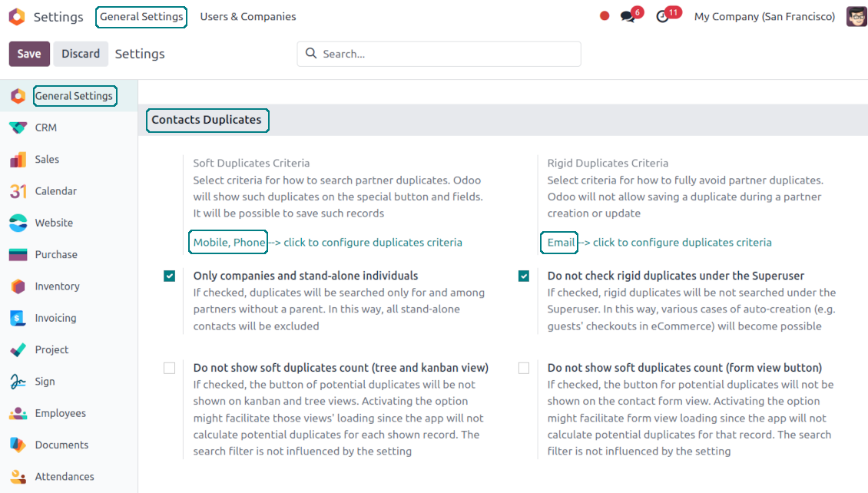Click the Attendances app icon

click(x=18, y=476)
